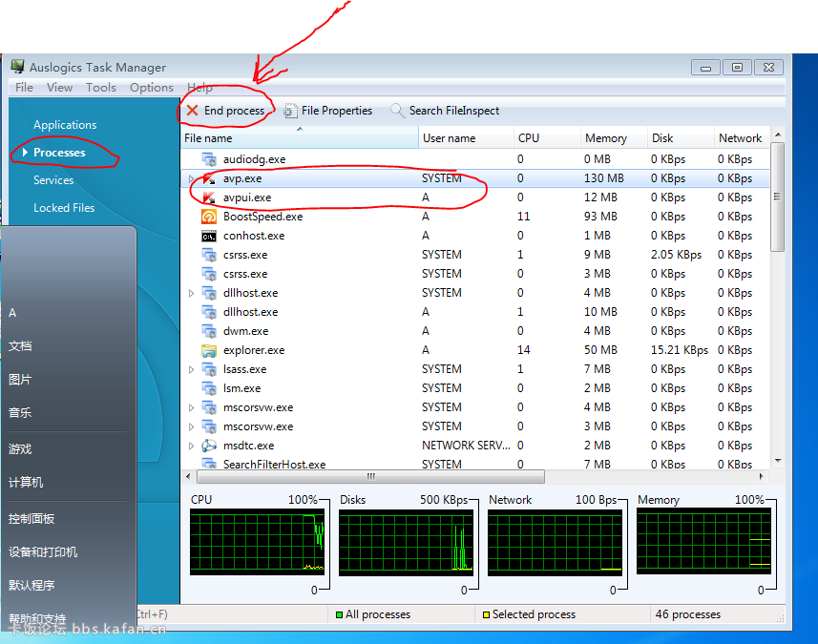Image resolution: width=818 pixels, height=644 pixels.
Task: Click the Auslogics Task Manager title bar icon
Action: coord(18,67)
